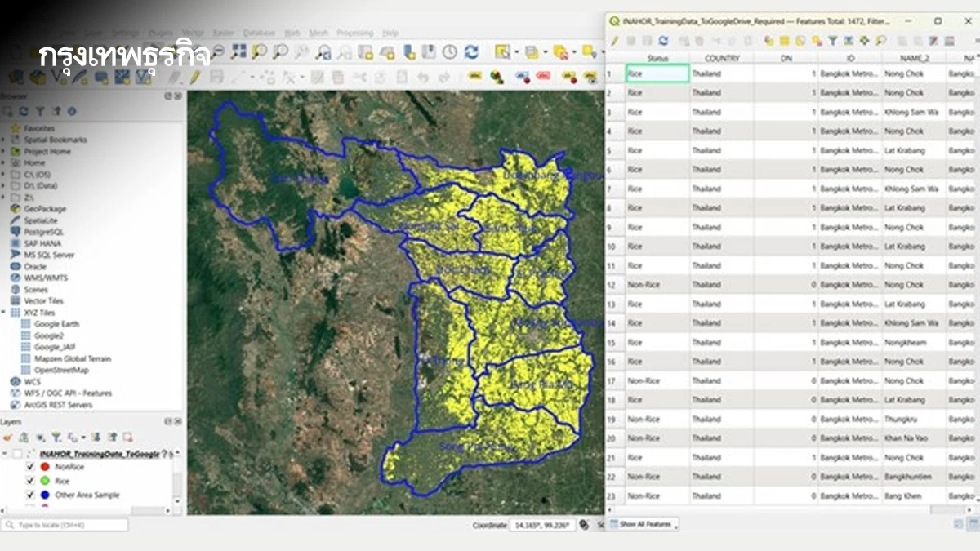Screen dimensions: 980x551
Task: Click the refresh icon in the map toolbar
Action: [x=471, y=52]
